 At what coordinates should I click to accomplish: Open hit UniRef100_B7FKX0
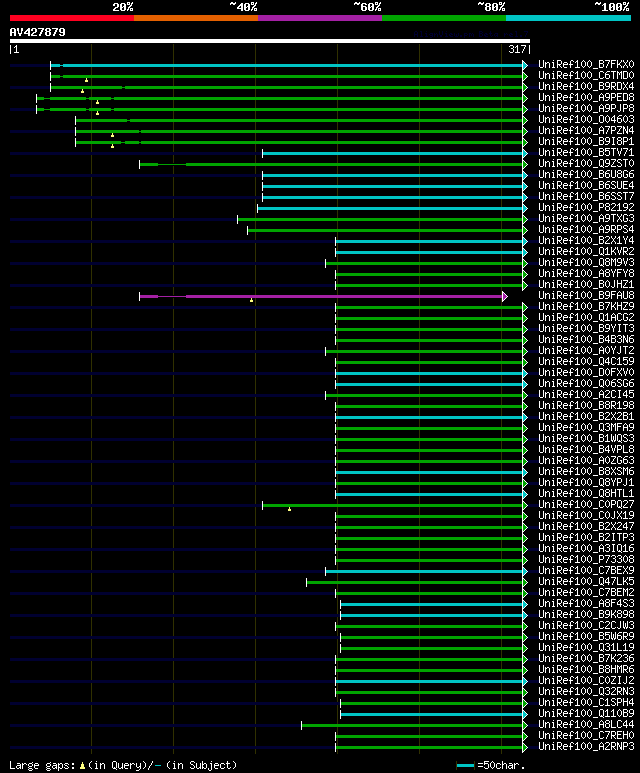tap(586, 65)
